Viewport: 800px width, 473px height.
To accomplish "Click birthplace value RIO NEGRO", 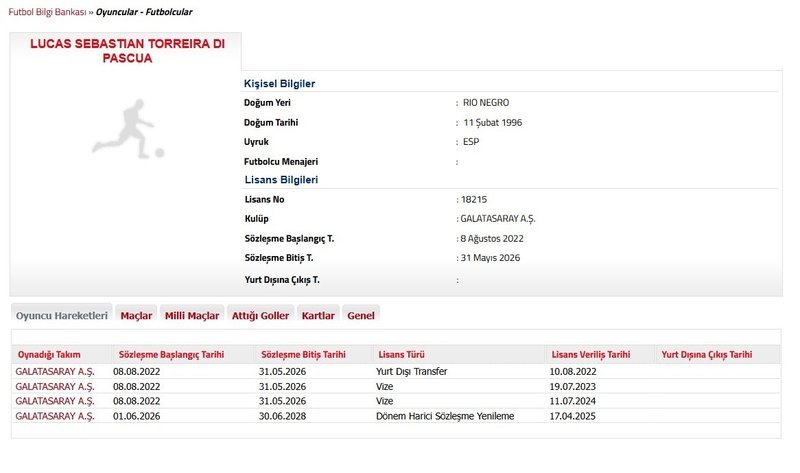I will [486, 103].
